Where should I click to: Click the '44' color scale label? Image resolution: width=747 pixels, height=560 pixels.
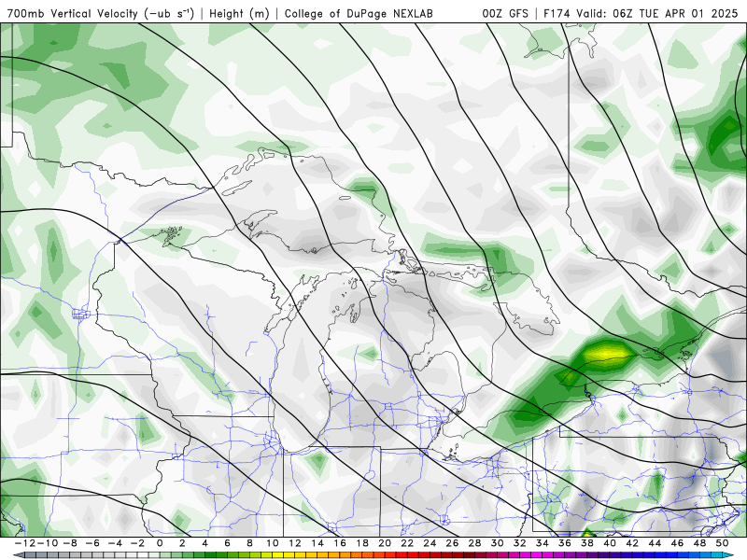655,543
